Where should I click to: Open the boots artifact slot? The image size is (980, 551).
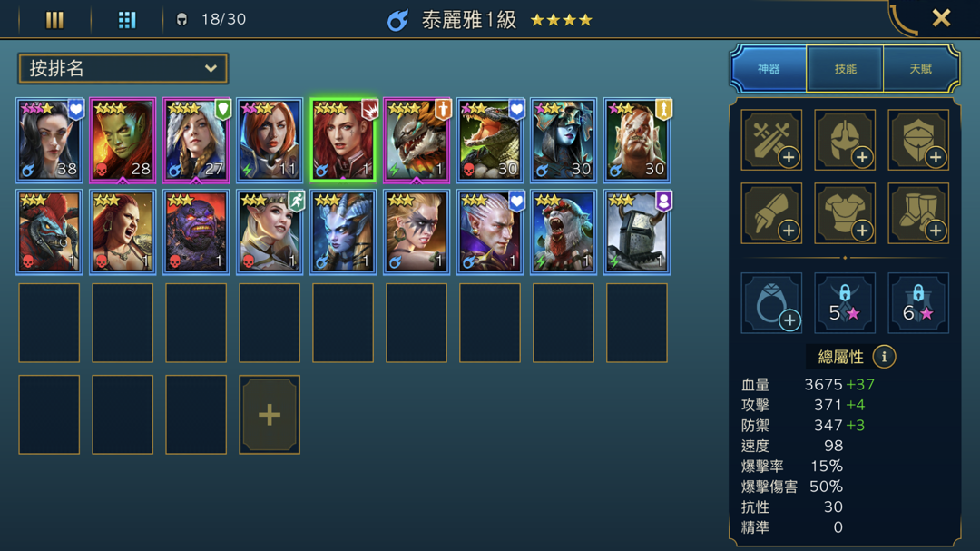tap(918, 213)
